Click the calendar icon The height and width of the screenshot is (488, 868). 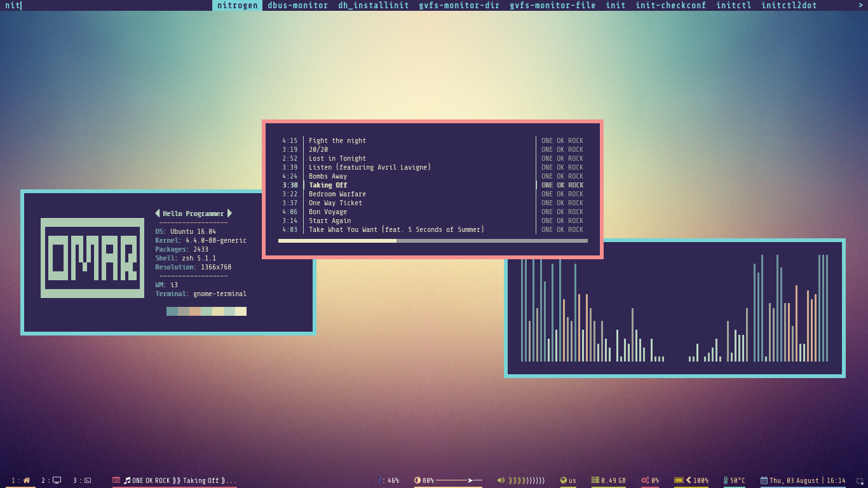point(764,480)
